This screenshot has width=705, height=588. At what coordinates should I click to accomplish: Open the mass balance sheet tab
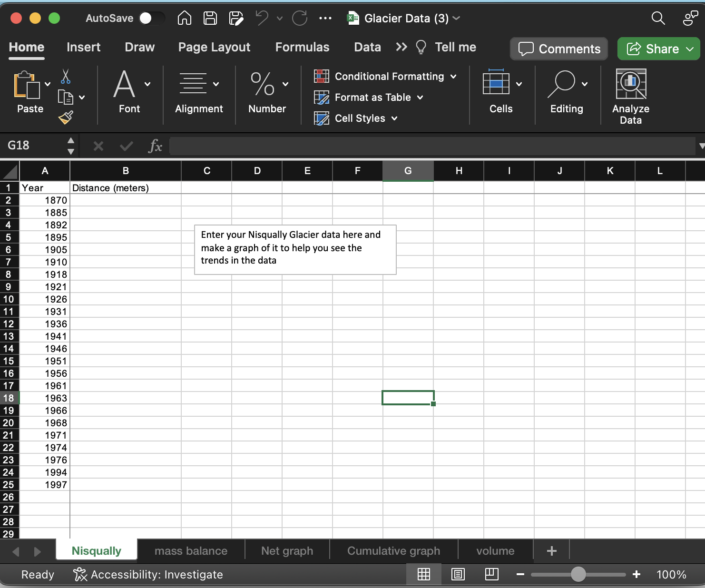click(x=190, y=550)
